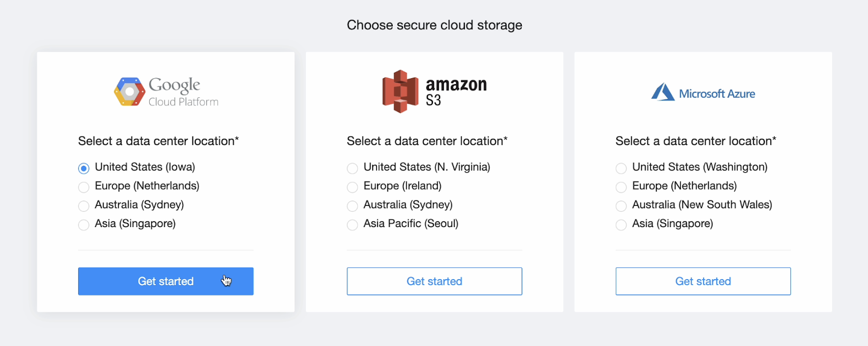Click the Choose secure cloud storage heading
The width and height of the screenshot is (868, 346).
pos(435,25)
